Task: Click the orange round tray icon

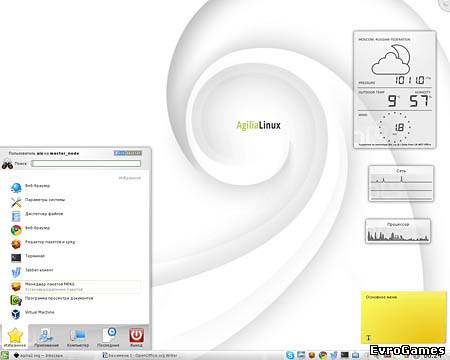Action: [x=312, y=355]
